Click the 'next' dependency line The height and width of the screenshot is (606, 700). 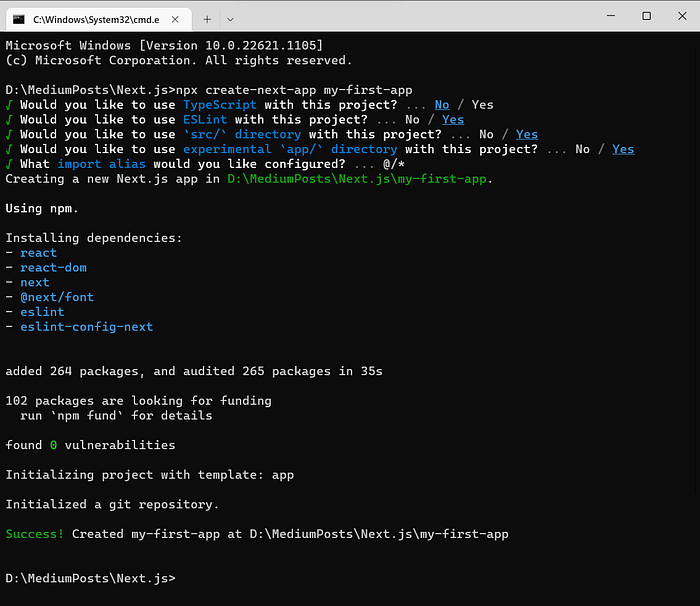tap(35, 282)
